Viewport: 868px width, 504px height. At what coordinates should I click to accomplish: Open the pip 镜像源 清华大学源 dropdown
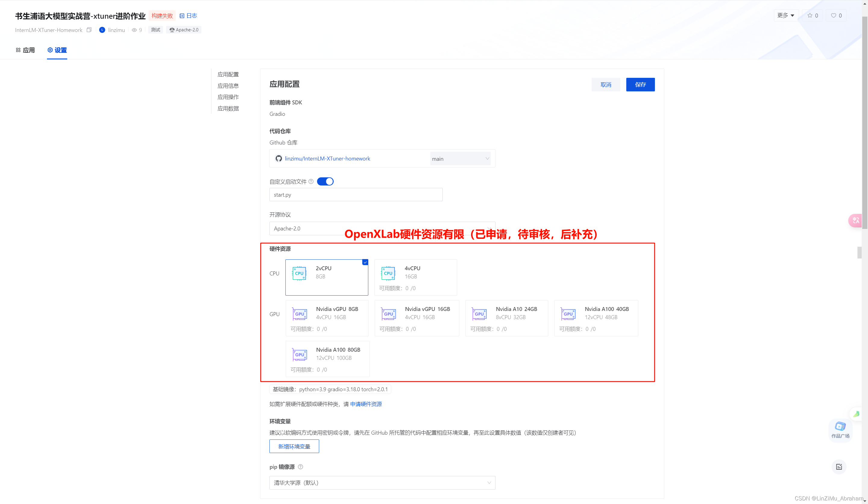click(x=382, y=483)
